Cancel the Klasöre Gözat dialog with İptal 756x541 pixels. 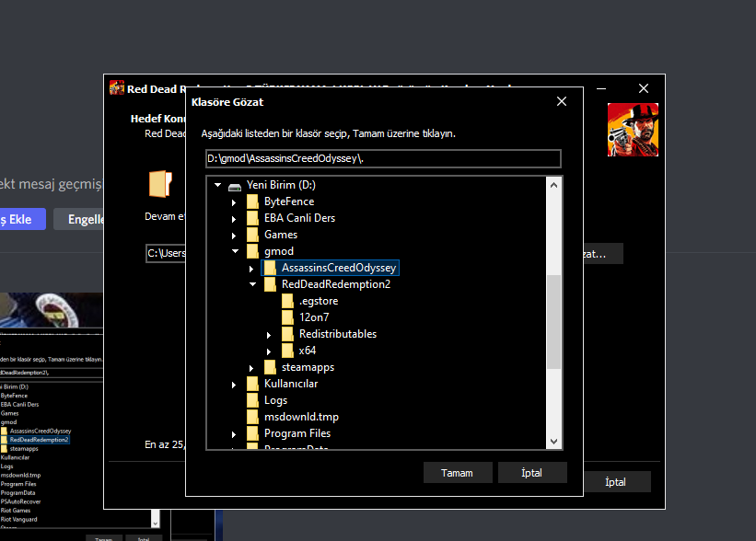pyautogui.click(x=532, y=473)
